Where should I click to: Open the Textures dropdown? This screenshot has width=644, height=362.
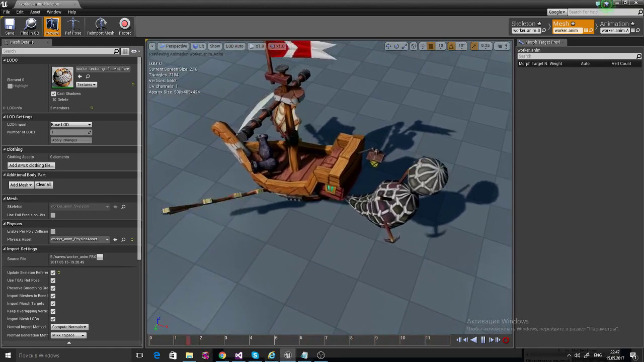86,84
